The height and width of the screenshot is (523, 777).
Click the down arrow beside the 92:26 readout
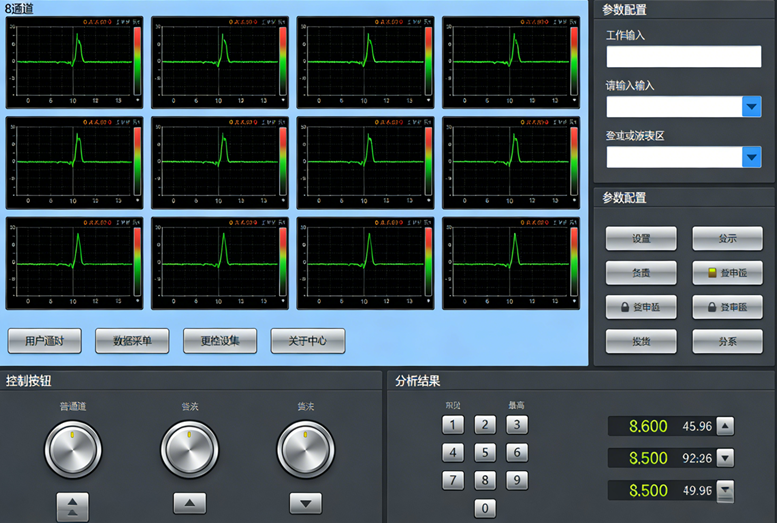click(x=725, y=458)
